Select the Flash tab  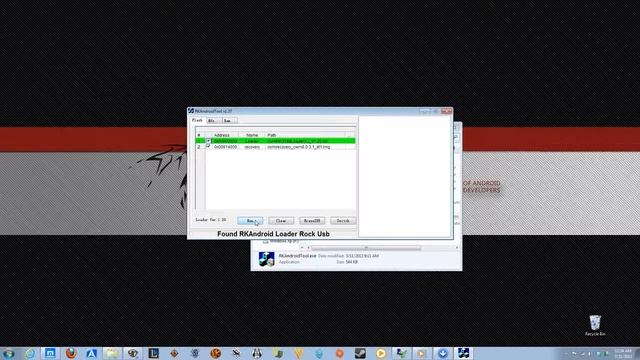pos(198,120)
